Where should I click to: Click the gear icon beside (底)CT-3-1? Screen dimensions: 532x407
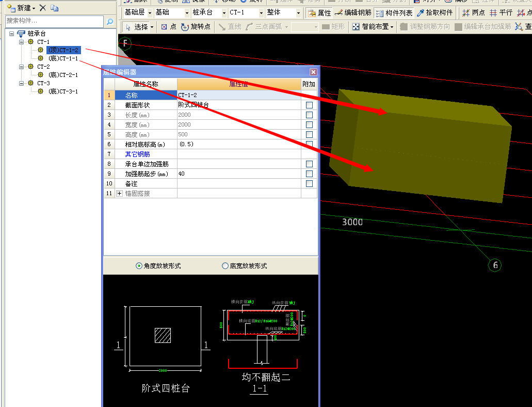40,91
